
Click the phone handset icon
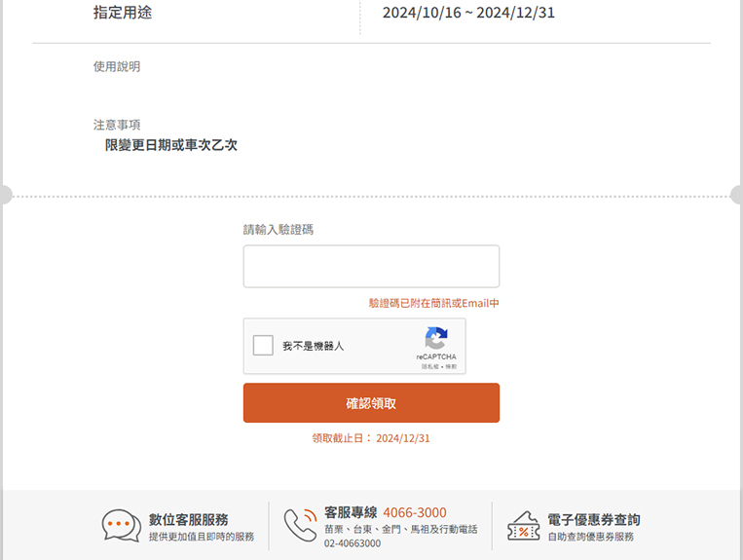(300, 525)
